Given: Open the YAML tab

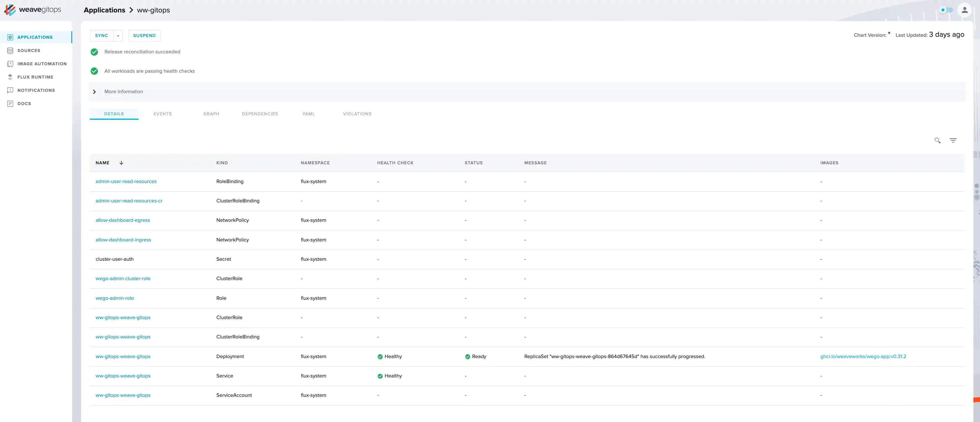Looking at the screenshot, I should (x=308, y=114).
